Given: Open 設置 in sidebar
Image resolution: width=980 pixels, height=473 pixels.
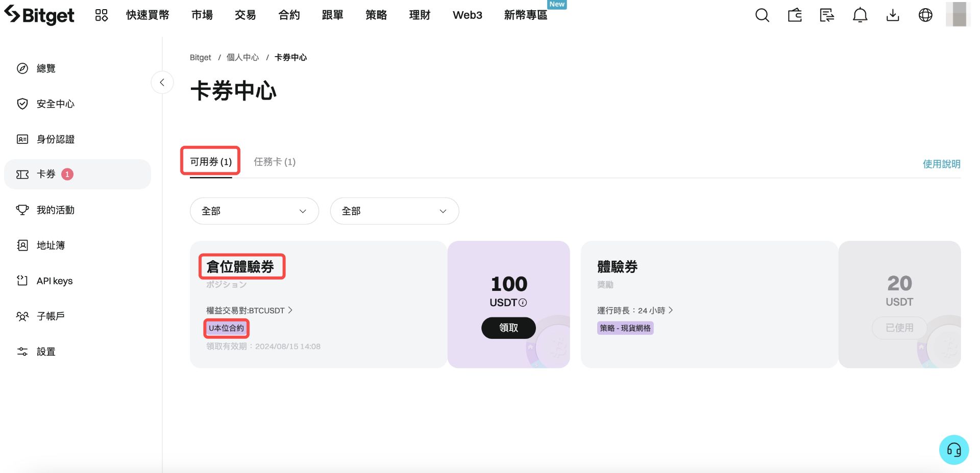Looking at the screenshot, I should [x=78, y=352].
